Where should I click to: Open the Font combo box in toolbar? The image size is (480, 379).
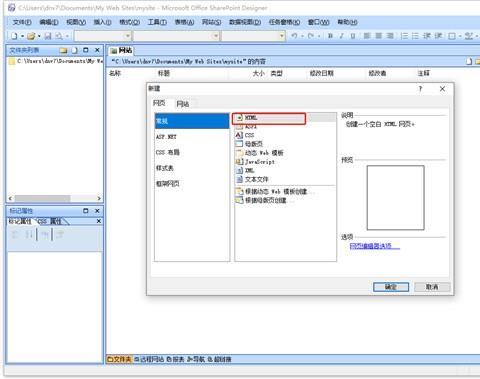tap(176, 36)
